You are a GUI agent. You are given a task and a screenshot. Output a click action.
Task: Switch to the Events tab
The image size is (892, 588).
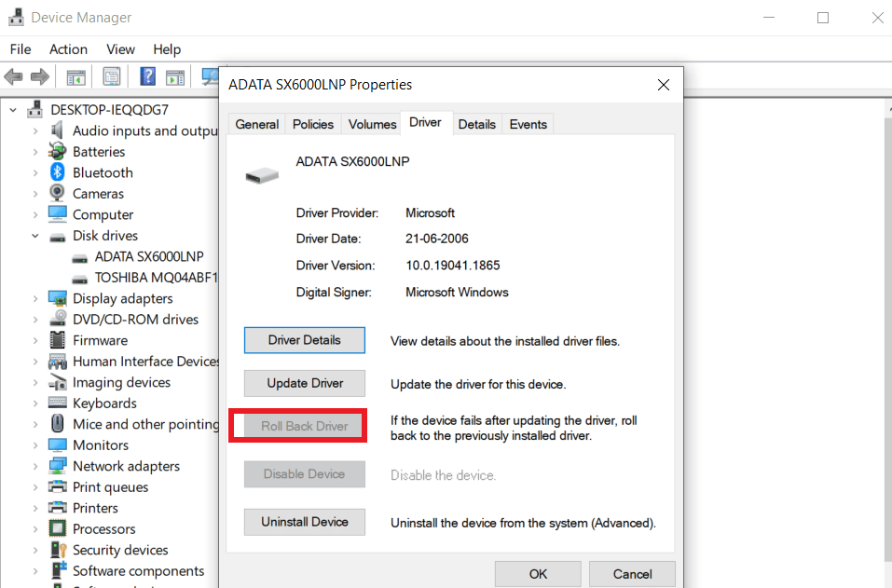coord(528,124)
